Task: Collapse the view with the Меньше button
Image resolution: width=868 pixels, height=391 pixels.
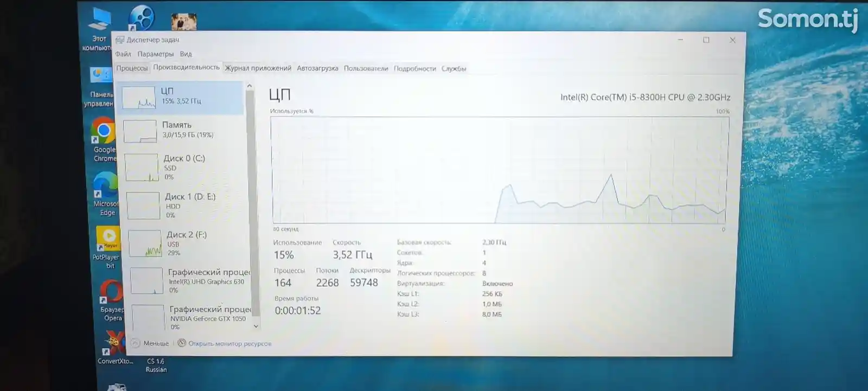Action: click(x=150, y=343)
